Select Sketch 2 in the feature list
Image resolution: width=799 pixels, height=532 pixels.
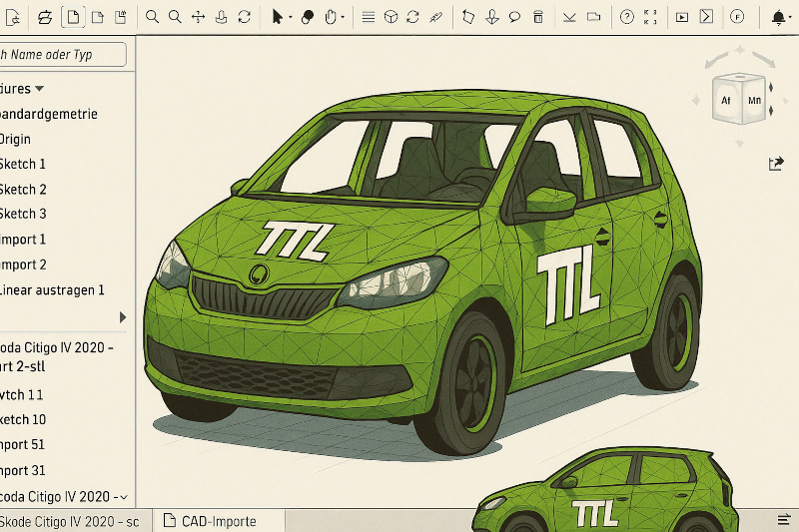click(23, 189)
